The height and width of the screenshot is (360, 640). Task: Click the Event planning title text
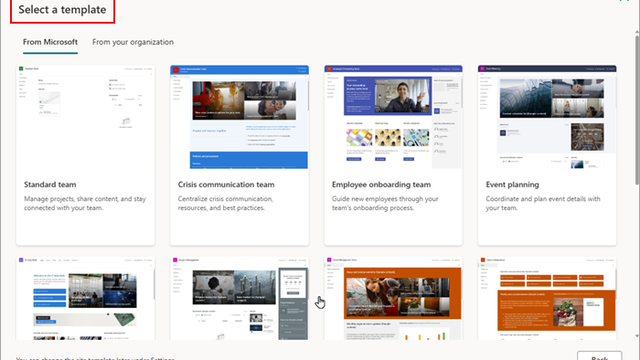[512, 184]
